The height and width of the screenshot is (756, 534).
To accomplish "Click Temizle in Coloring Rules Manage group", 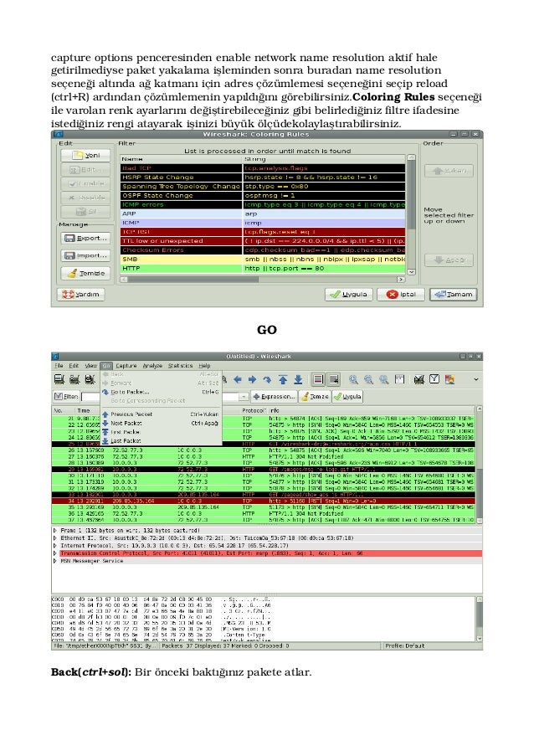I will click(x=85, y=274).
